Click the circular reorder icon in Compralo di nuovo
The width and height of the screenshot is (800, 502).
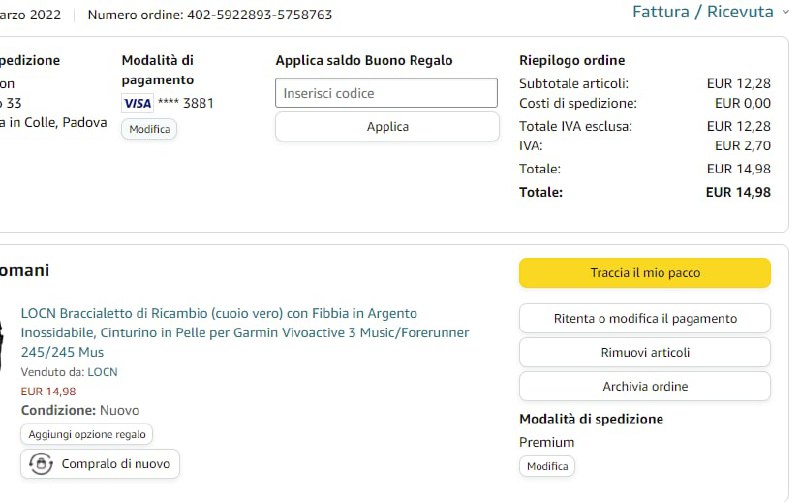click(41, 464)
